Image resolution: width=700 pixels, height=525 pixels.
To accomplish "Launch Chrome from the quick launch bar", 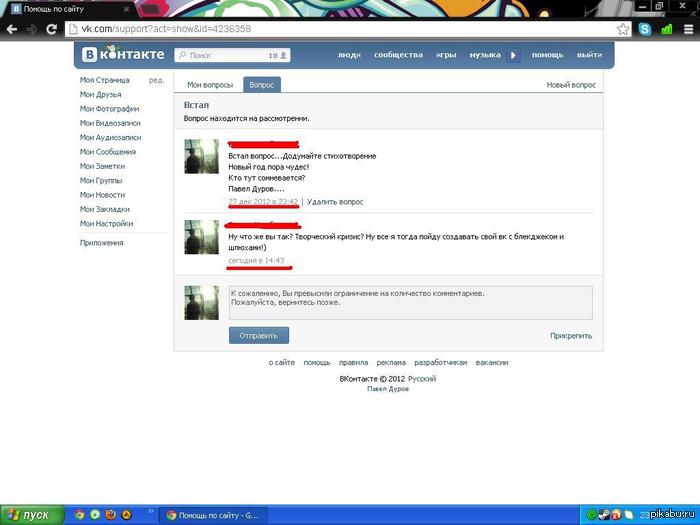I will (80, 515).
